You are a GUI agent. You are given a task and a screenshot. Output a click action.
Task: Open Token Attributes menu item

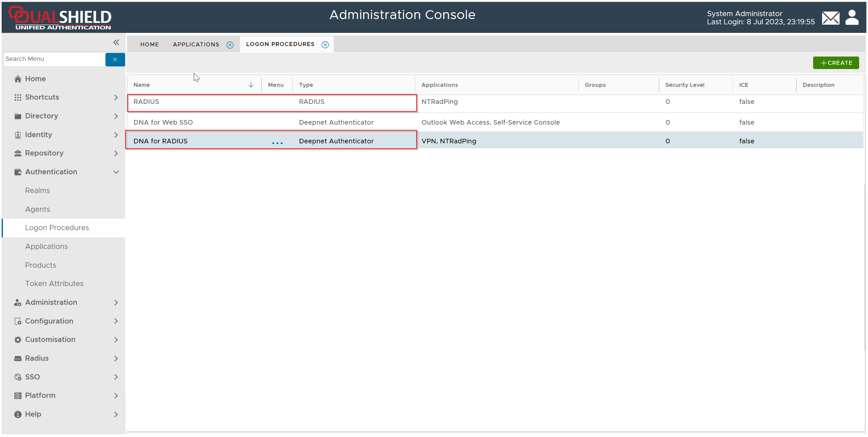pos(54,284)
